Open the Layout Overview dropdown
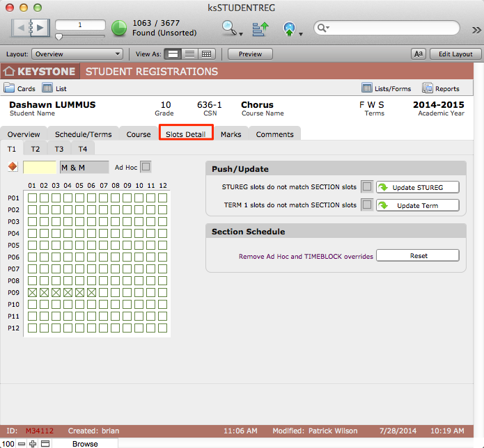Image resolution: width=484 pixels, height=448 pixels. pyautogui.click(x=77, y=54)
